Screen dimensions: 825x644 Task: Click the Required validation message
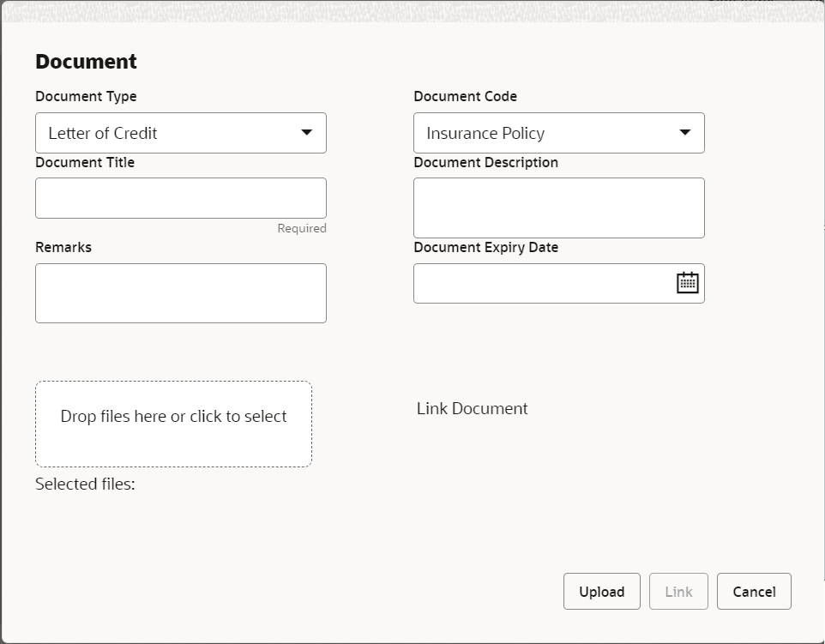(x=302, y=228)
